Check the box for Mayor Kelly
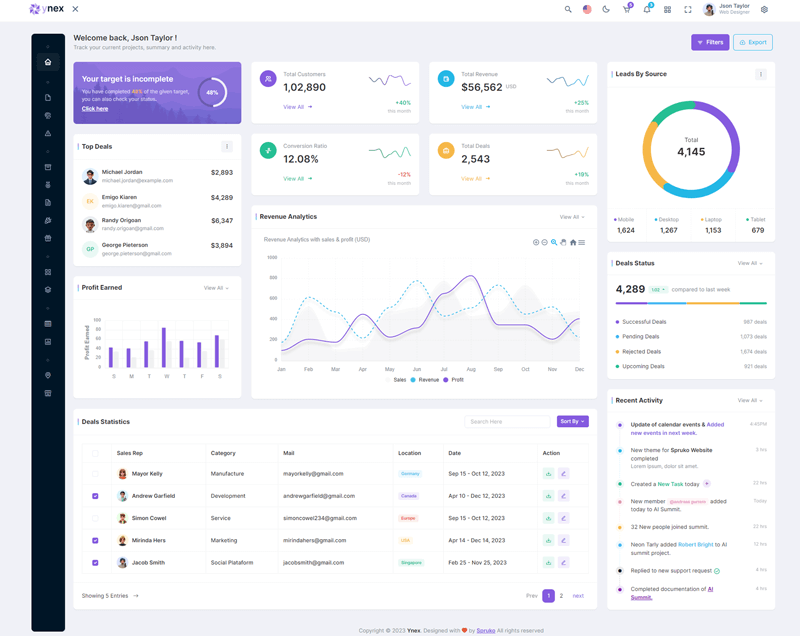Screen dimensions: 800x636 [95, 473]
